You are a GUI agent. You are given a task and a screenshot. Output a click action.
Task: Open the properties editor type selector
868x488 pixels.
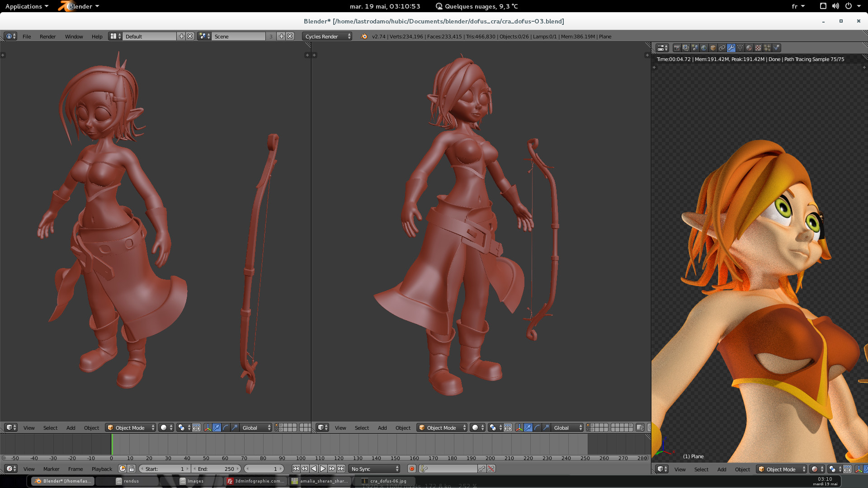(662, 48)
